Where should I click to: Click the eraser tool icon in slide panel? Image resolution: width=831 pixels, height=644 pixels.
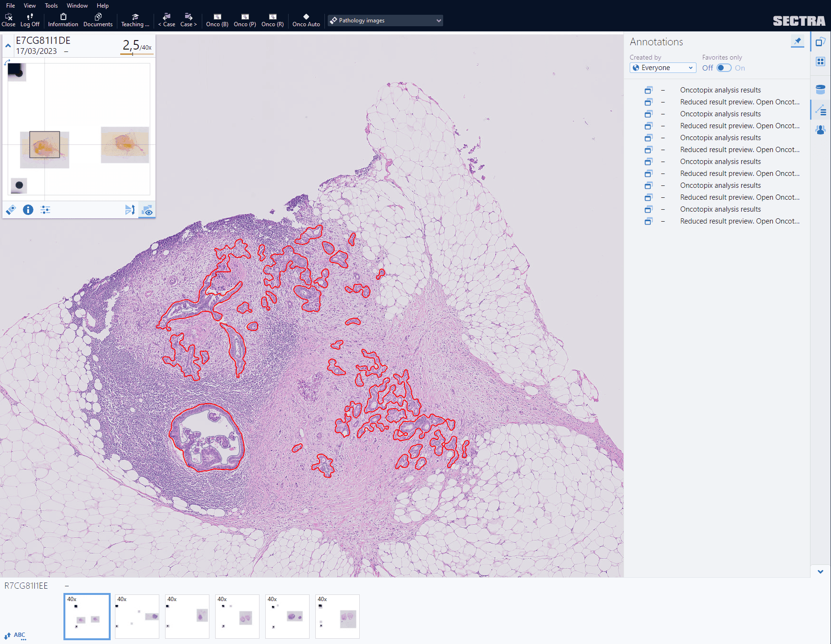pos(11,210)
